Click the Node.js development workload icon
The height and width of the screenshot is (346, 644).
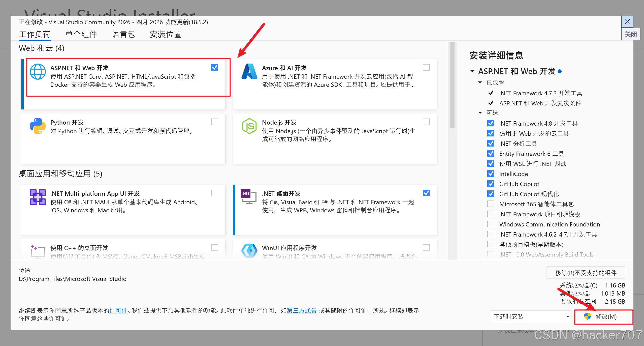click(x=249, y=126)
